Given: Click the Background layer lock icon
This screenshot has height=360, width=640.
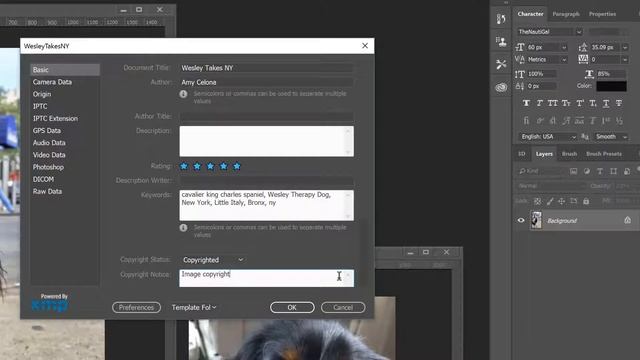Looking at the screenshot, I should (x=627, y=220).
